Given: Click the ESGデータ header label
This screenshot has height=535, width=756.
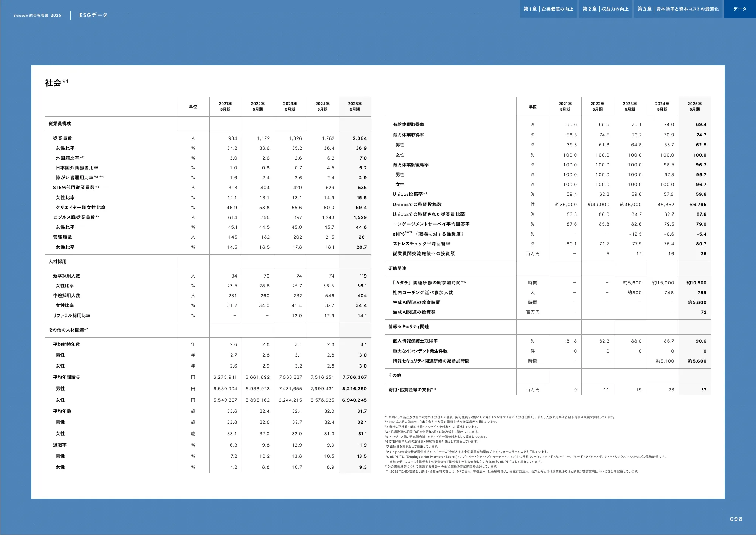Looking at the screenshot, I should point(93,15).
